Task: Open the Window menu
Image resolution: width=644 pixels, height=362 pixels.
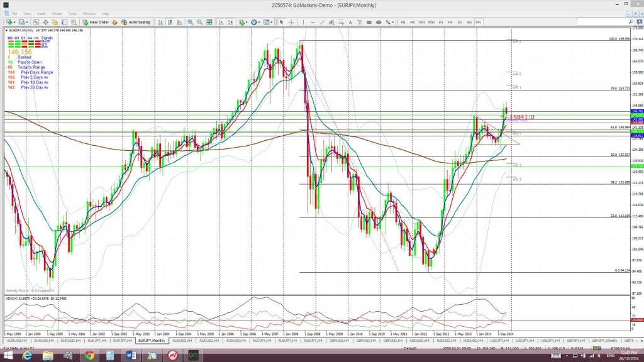Action: pyautogui.click(x=89, y=14)
